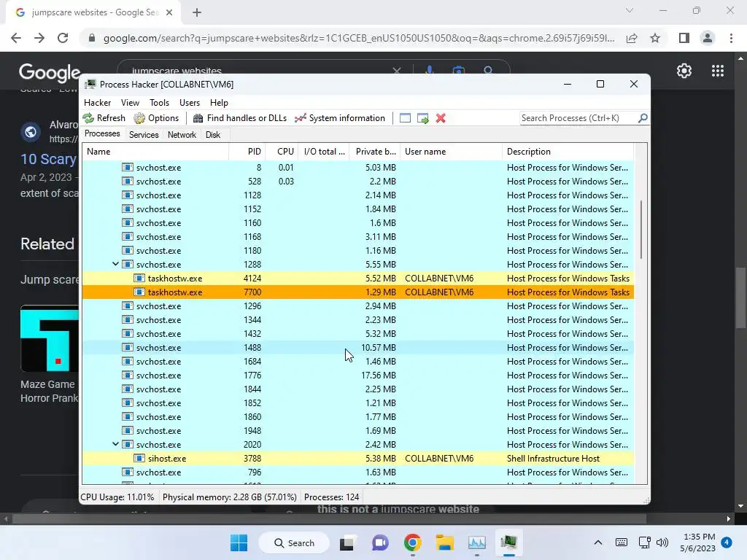Focus the Search Processes input field
This screenshot has width=747, height=560.
tap(578, 118)
